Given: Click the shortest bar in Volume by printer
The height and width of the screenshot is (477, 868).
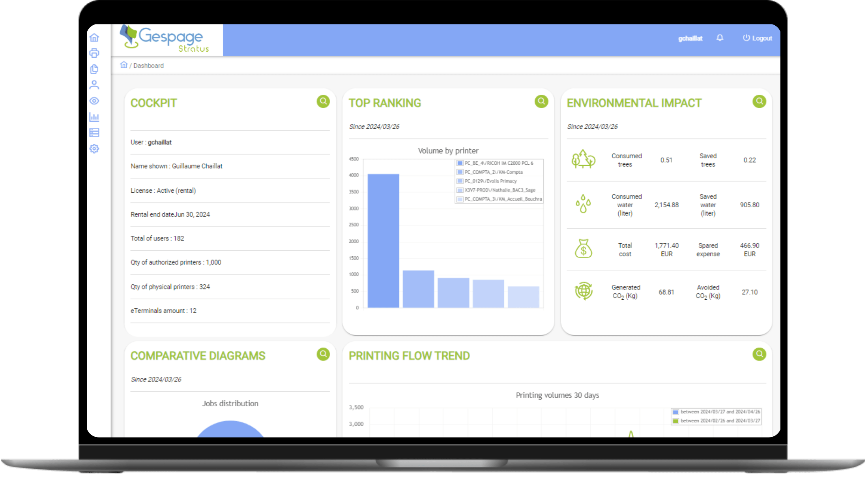Looking at the screenshot, I should pos(523,297).
